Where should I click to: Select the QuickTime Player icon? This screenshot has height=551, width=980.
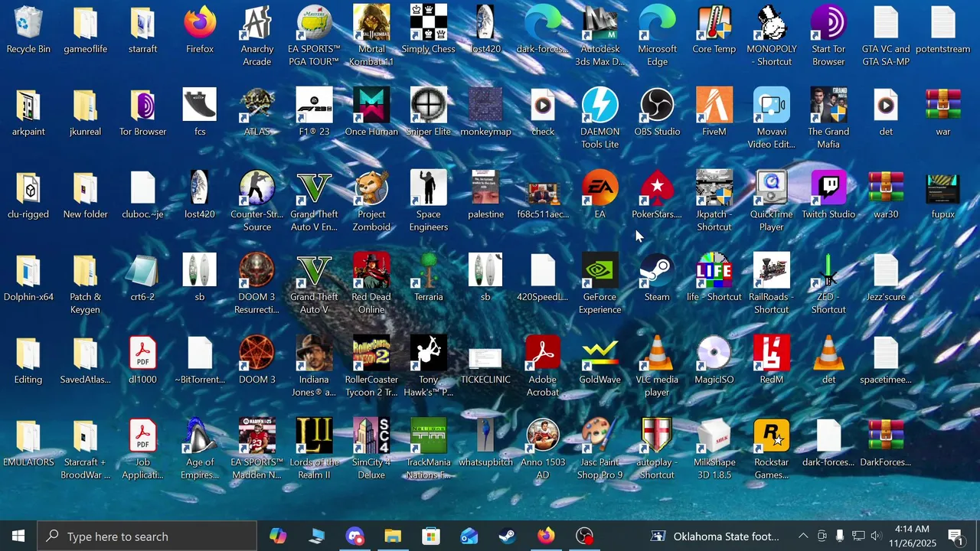(772, 202)
